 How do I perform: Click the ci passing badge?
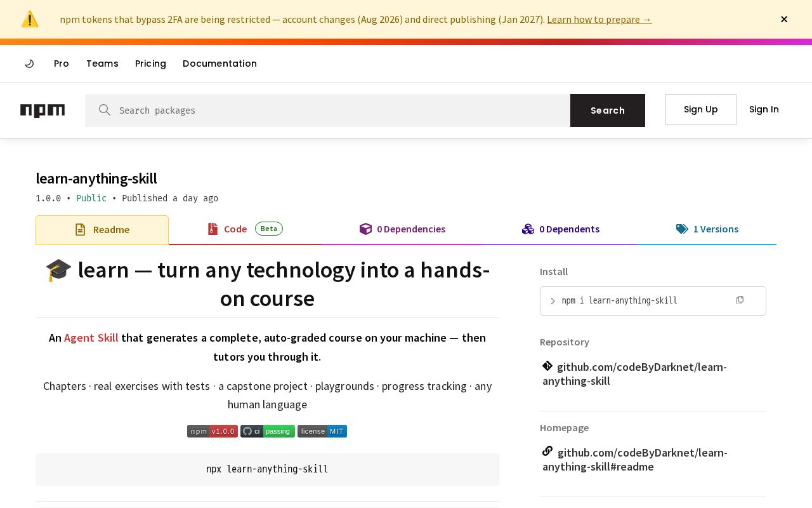click(x=268, y=431)
